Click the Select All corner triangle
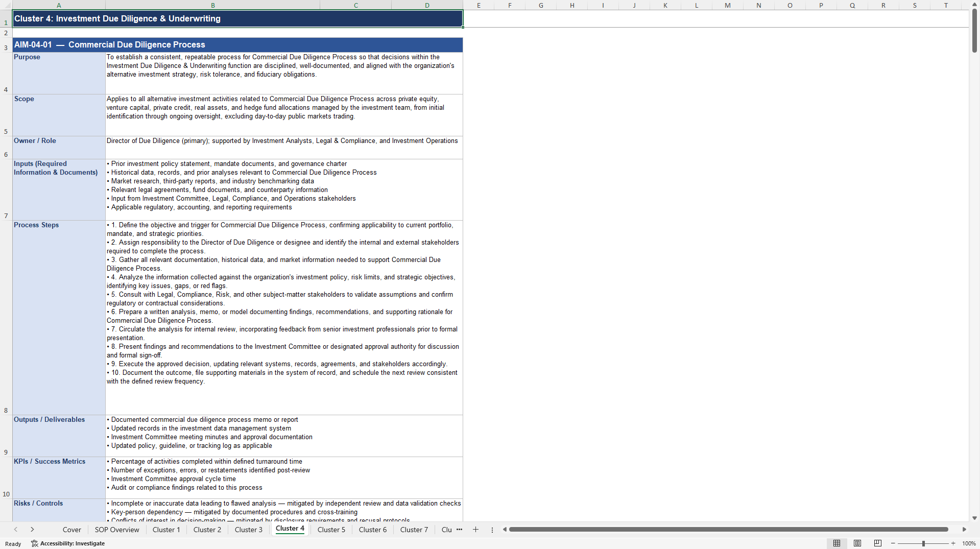980x549 pixels. (x=6, y=5)
